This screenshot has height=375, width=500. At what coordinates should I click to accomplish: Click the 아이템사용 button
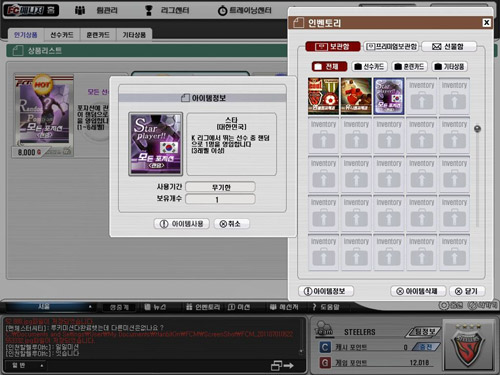click(182, 224)
